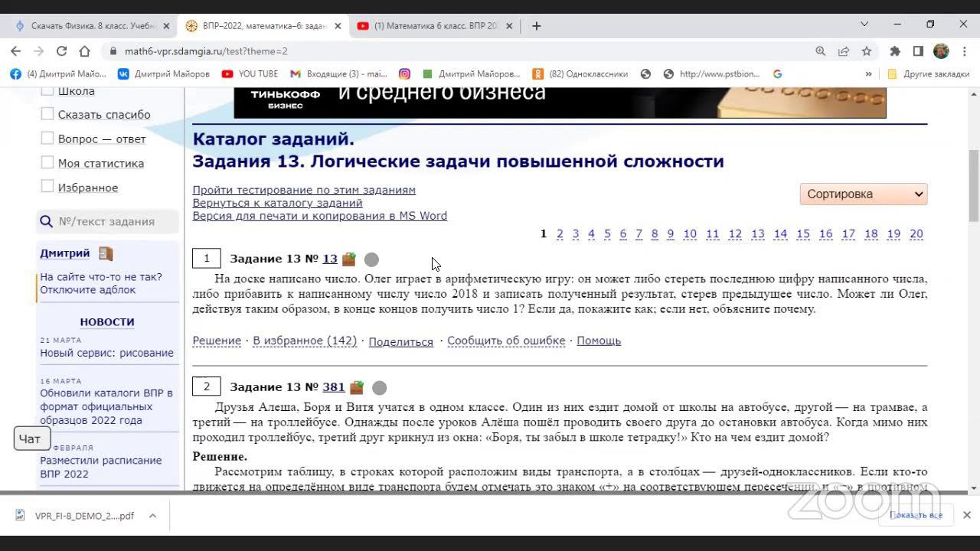Open Chrome's three-dot menu
980x551 pixels.
pos(963,51)
